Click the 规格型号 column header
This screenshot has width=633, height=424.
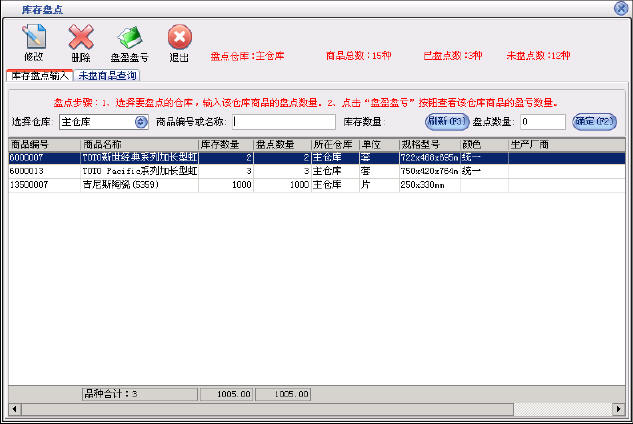pos(428,144)
